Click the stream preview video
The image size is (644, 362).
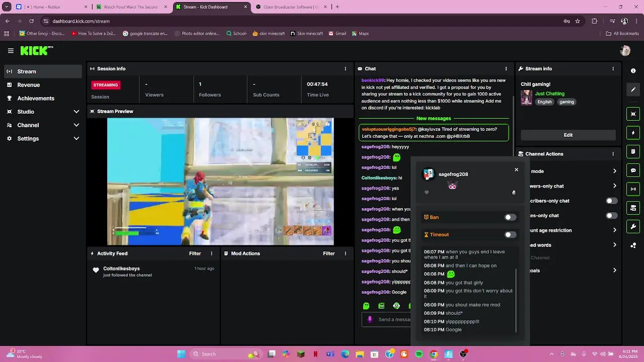click(x=220, y=182)
